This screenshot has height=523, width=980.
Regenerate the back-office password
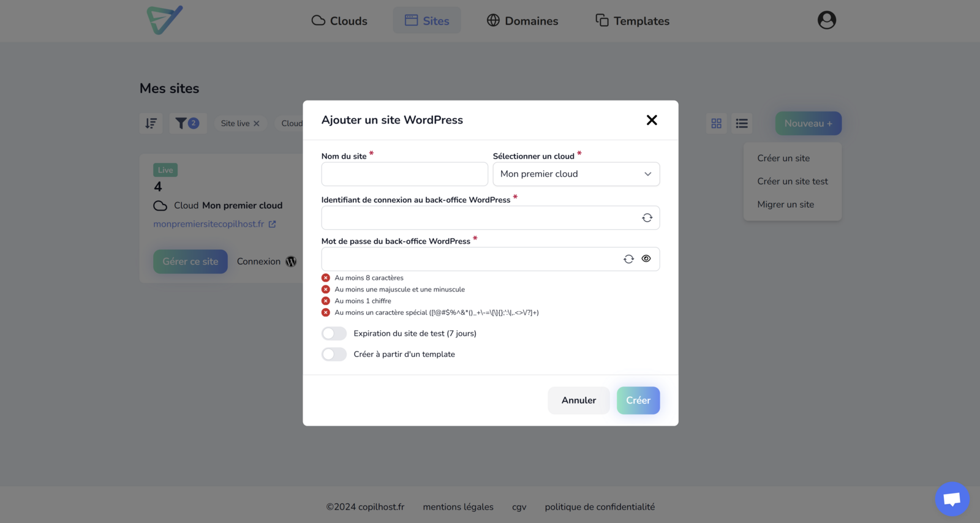point(628,259)
